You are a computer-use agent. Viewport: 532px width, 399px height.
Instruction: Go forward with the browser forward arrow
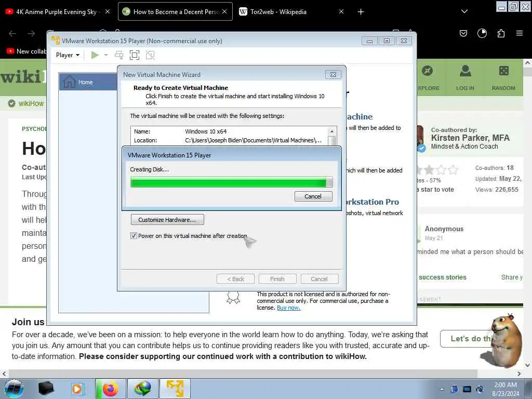pos(31,34)
